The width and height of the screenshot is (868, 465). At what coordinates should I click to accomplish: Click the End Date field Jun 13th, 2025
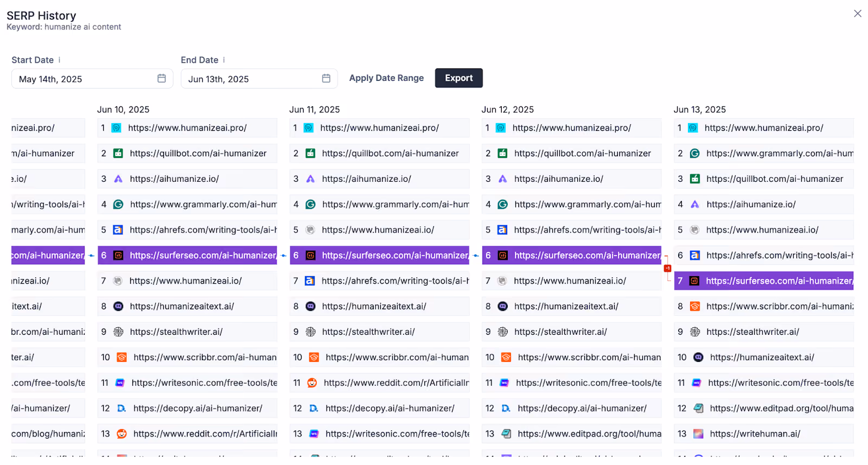coord(259,79)
